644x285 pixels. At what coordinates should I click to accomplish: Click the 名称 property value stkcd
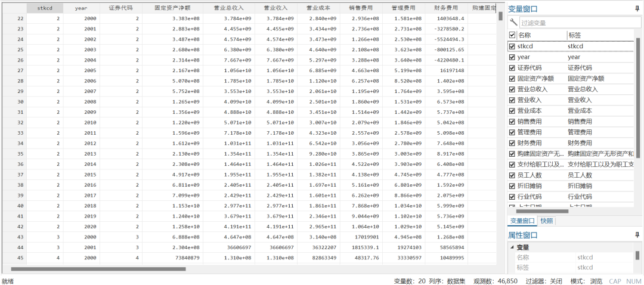tap(585, 258)
